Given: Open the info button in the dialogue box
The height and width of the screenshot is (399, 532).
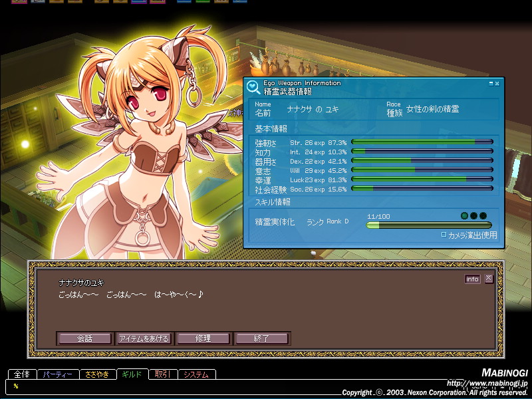Looking at the screenshot, I should [x=472, y=279].
